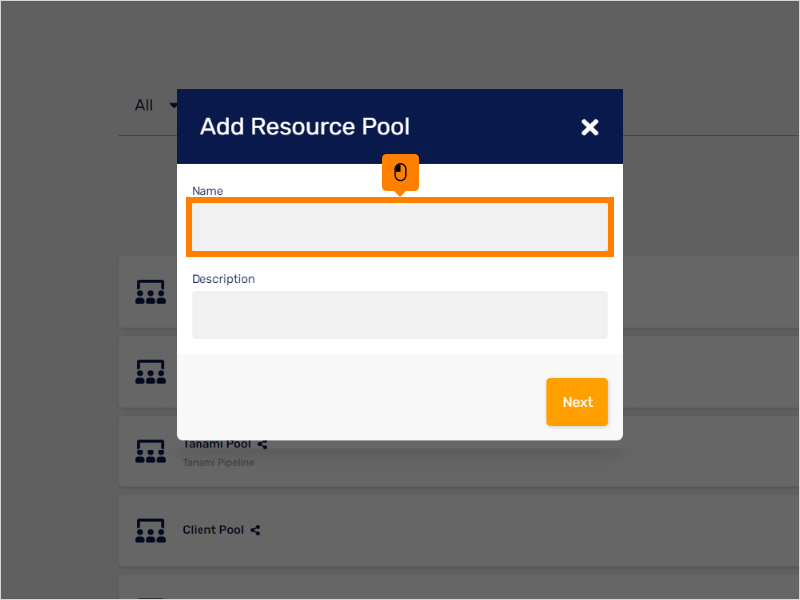Click the Name input field

pos(400,227)
